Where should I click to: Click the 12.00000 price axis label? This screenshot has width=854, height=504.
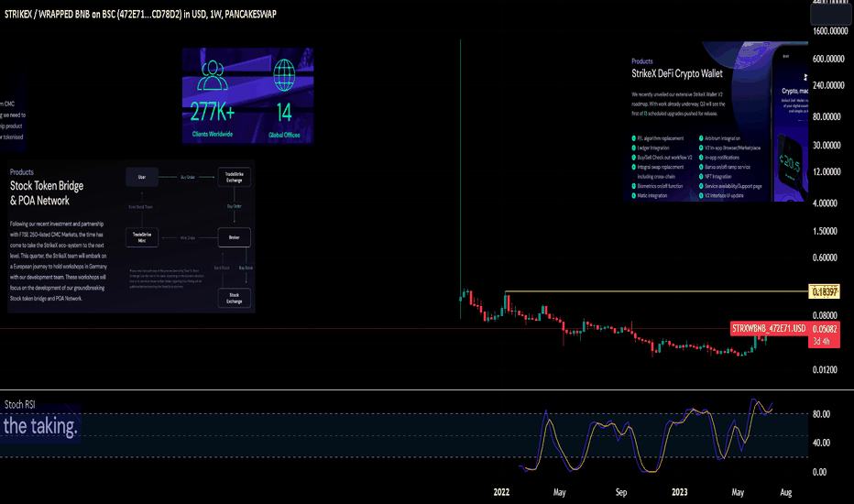[x=827, y=172]
